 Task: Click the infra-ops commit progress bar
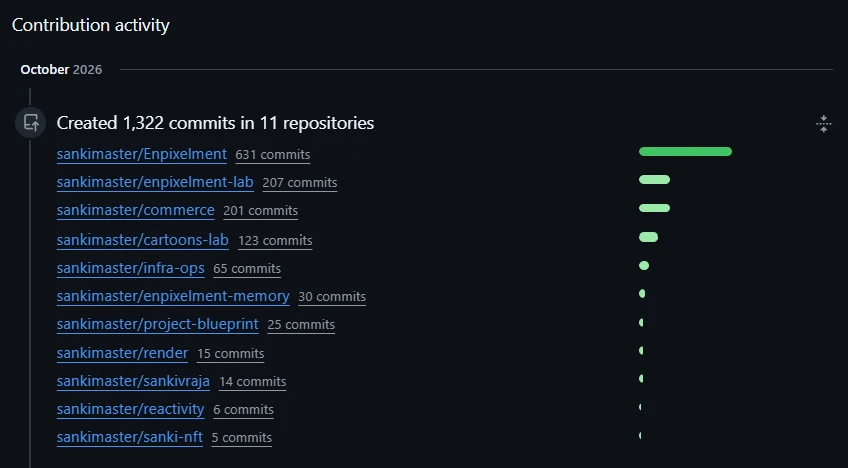click(x=644, y=266)
